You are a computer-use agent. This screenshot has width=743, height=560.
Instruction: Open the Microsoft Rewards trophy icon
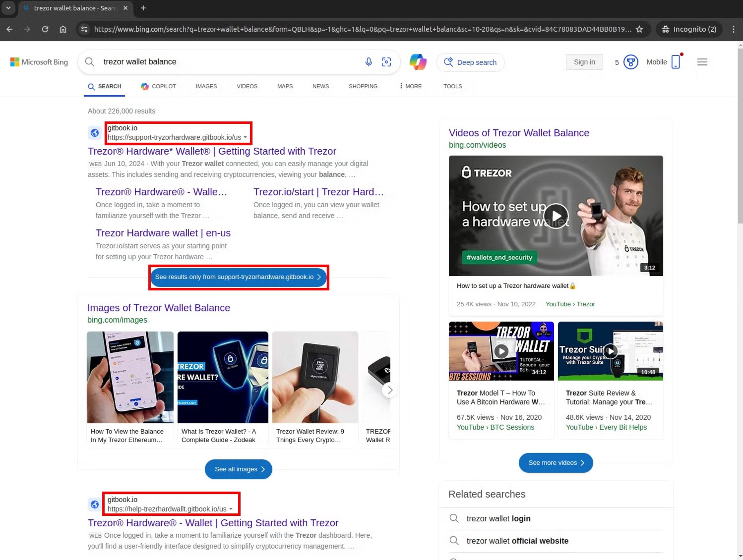pos(630,62)
